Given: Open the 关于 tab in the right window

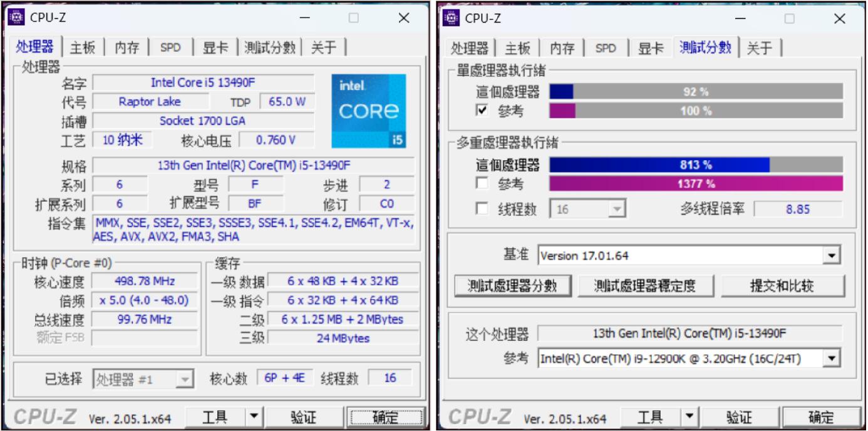Looking at the screenshot, I should point(760,48).
